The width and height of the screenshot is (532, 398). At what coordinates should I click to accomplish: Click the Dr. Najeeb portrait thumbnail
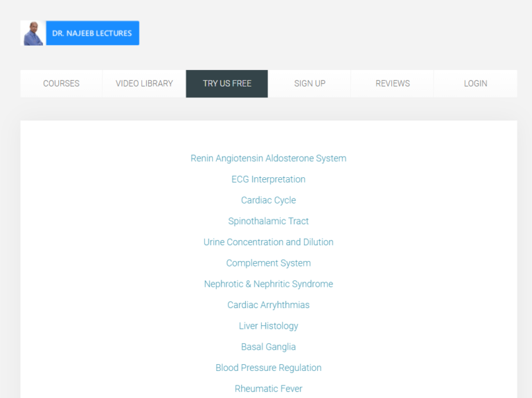pos(33,33)
